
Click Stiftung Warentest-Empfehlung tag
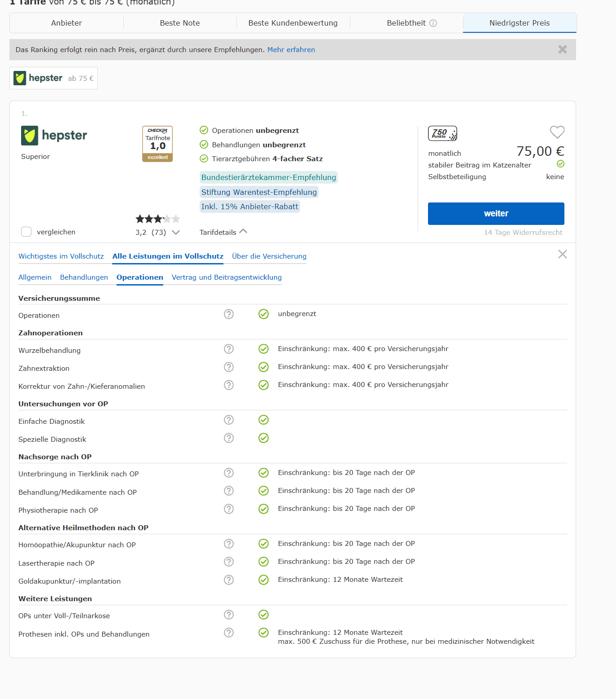[259, 192]
